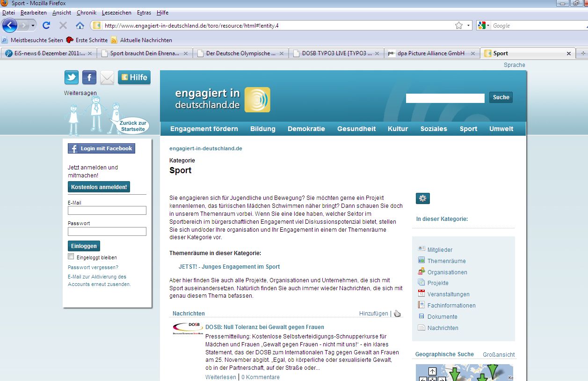Image resolution: width=588 pixels, height=381 pixels.
Task: Share page via Facebook icon
Action: (89, 77)
